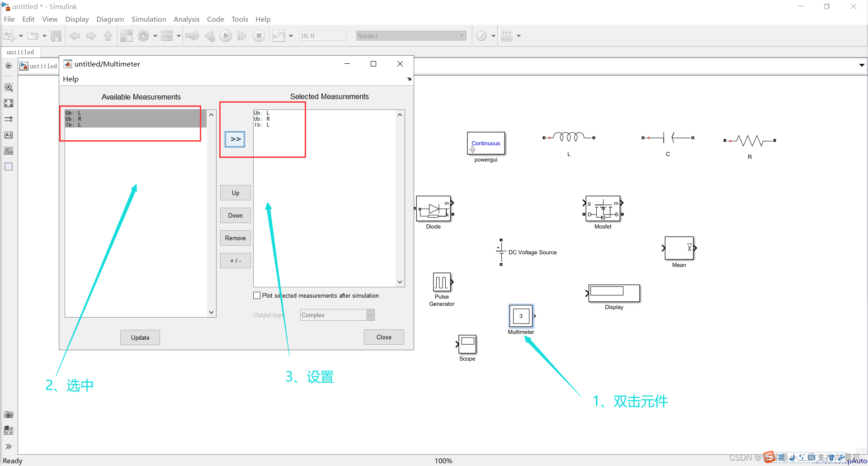Click the Model Explorer icon
This screenshot has width=868, height=466.
pyautogui.click(x=167, y=36)
